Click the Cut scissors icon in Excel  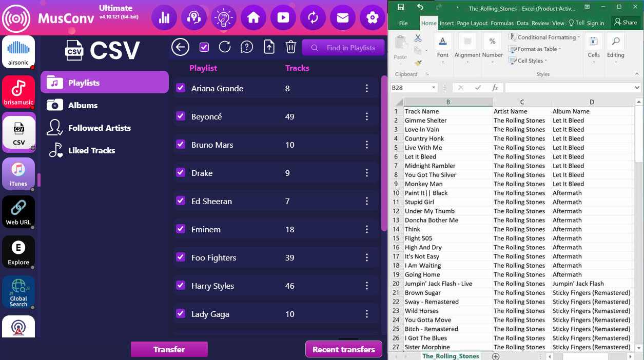point(418,38)
